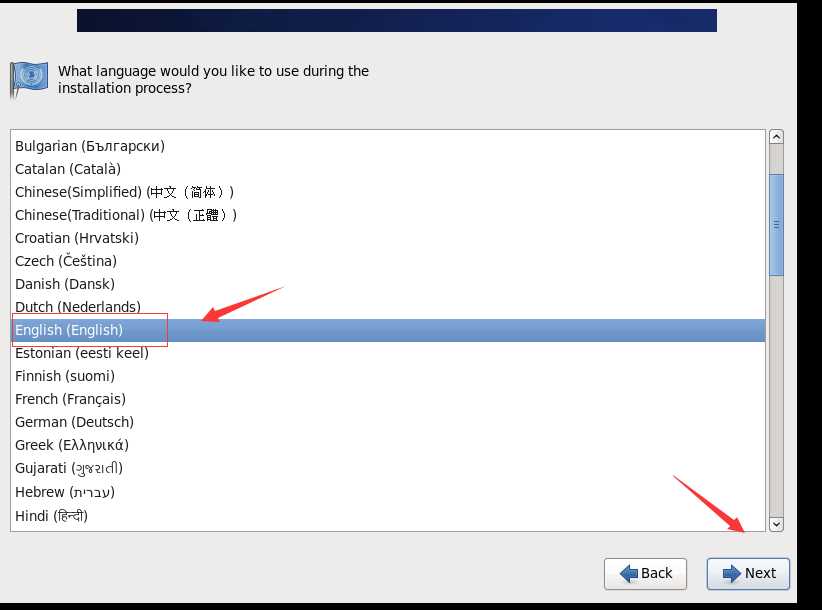
Task: Click the scrollbar down arrow
Action: tap(776, 524)
